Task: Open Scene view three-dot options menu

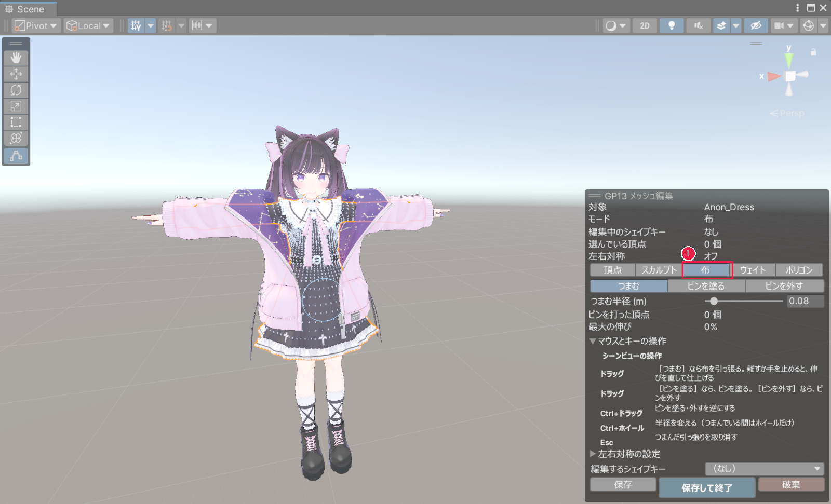Action: coord(797,8)
